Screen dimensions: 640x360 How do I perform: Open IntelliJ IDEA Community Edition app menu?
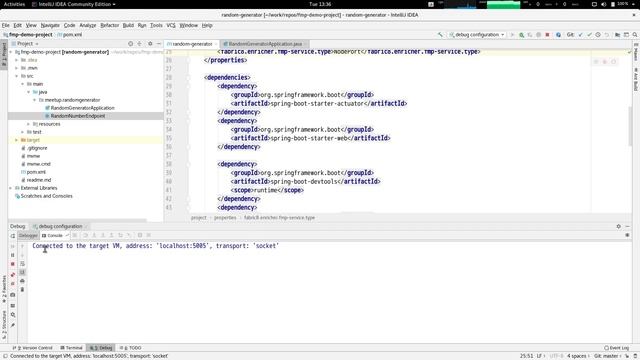[x=74, y=4]
